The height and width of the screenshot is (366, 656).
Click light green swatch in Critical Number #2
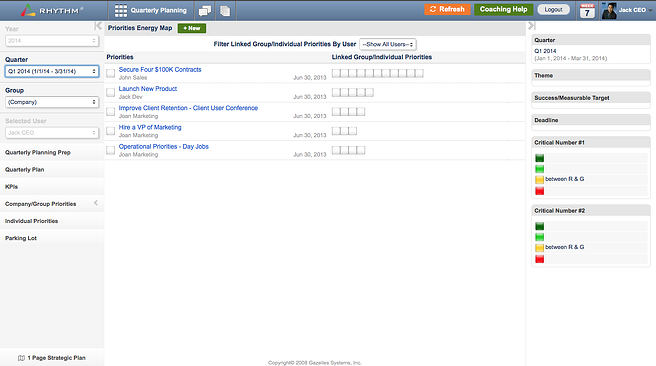[x=540, y=237]
